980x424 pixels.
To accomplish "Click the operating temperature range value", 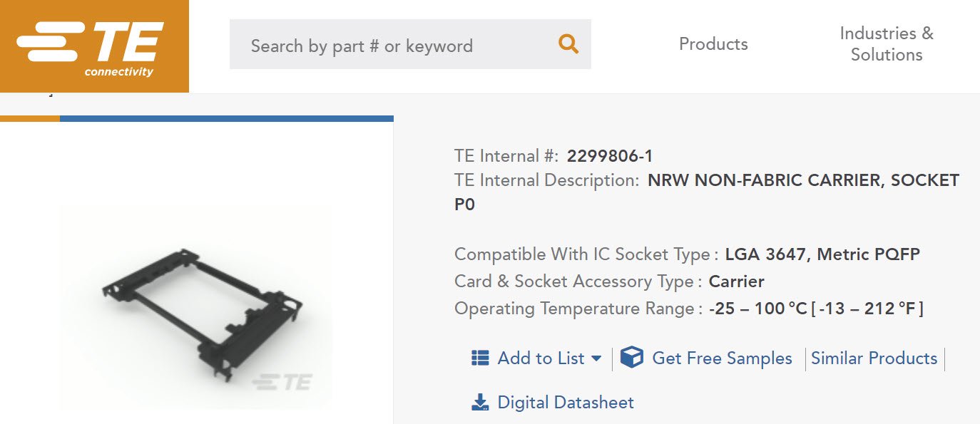I will (815, 309).
